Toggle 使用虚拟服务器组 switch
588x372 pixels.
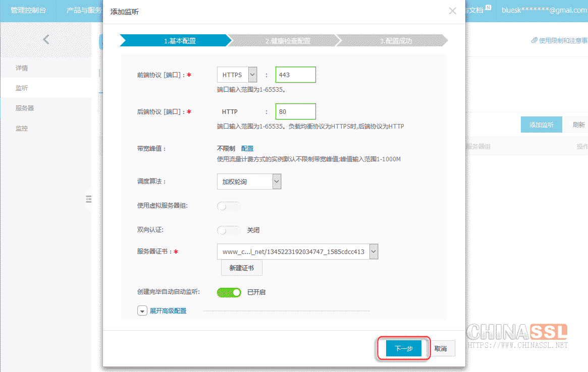(228, 206)
